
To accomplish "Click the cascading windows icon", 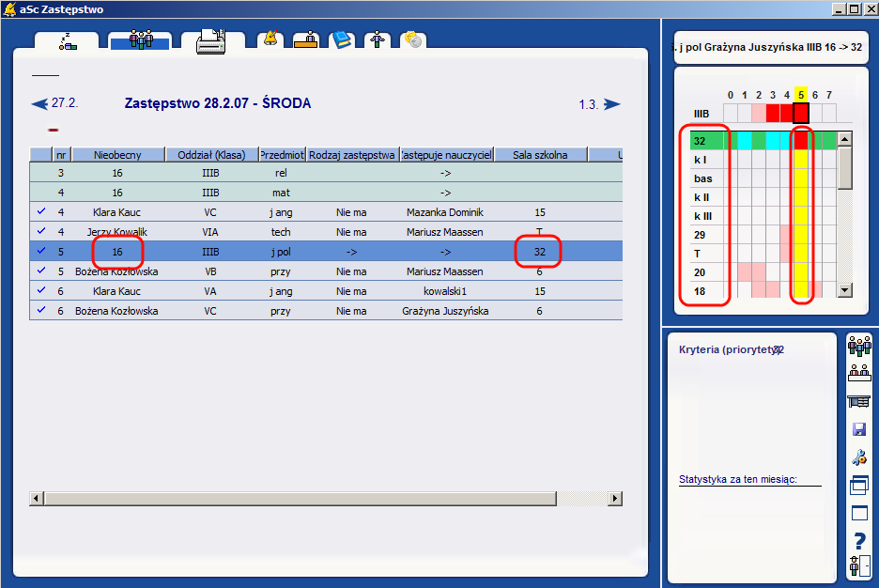I will pos(858,486).
